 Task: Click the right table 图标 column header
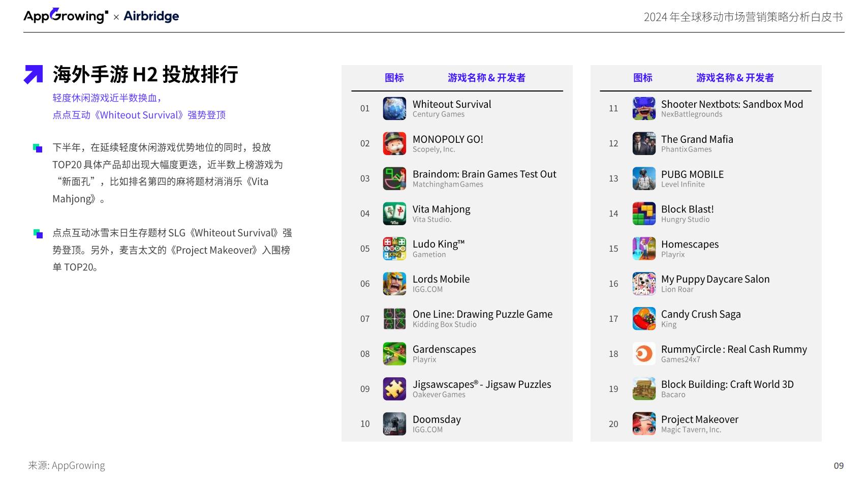643,78
